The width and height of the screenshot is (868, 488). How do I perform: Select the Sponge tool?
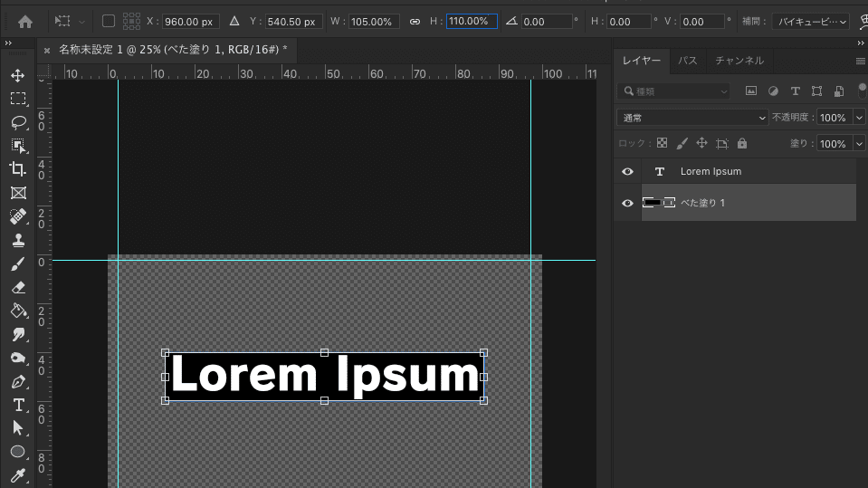(18, 359)
